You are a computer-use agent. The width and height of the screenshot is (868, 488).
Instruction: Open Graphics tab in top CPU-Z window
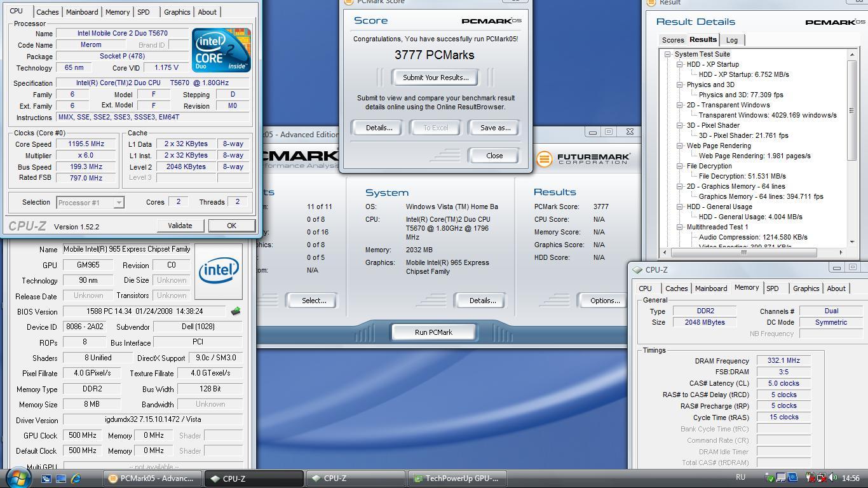pyautogui.click(x=177, y=12)
